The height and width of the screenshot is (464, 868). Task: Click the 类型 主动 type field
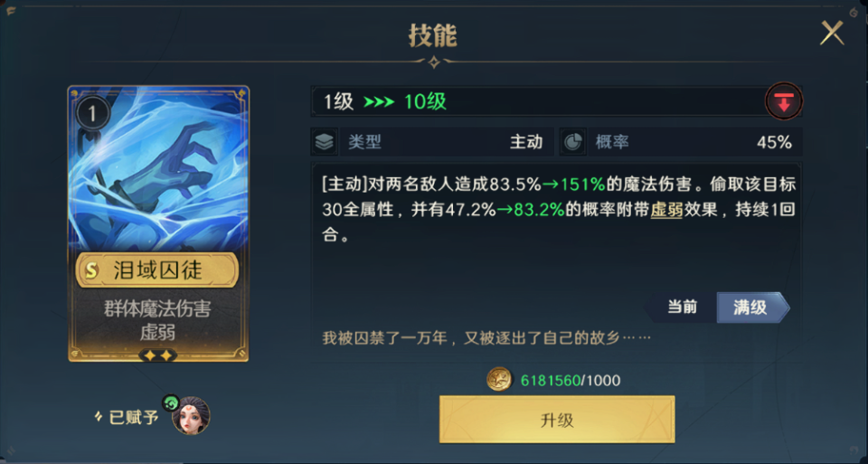[x=432, y=142]
